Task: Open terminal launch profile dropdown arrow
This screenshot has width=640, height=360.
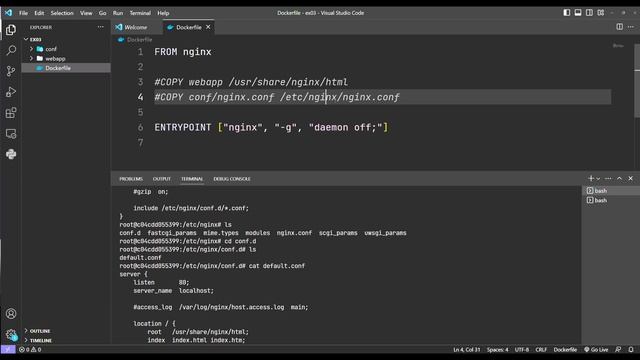Action: (x=598, y=179)
